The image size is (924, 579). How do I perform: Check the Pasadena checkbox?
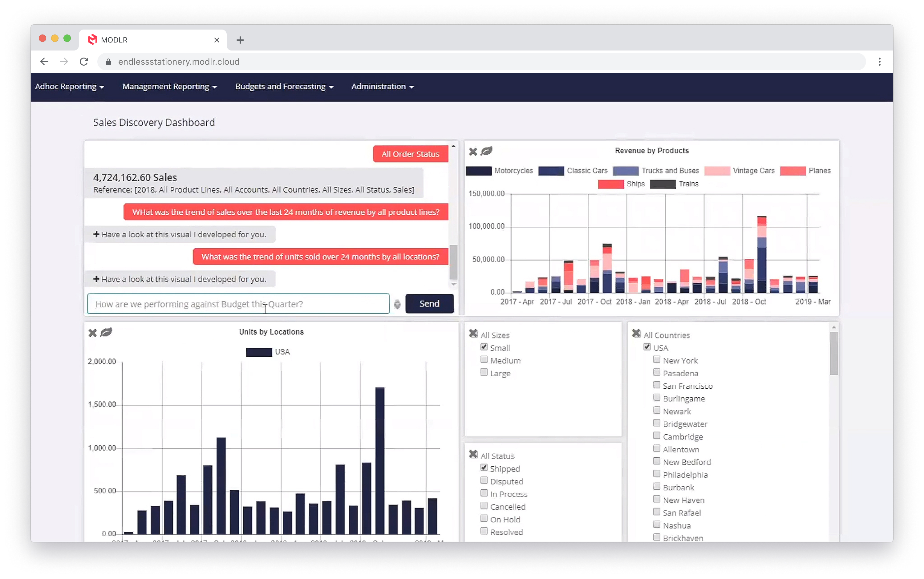(657, 372)
